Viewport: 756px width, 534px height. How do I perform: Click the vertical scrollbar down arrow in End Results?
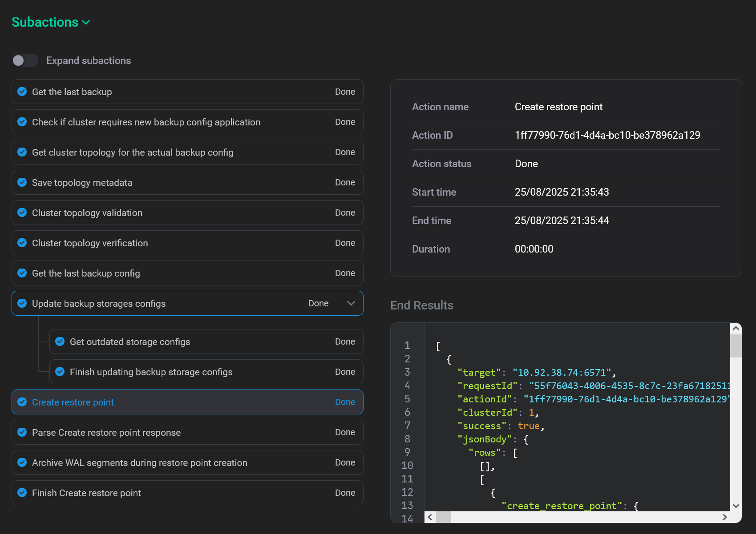point(736,506)
